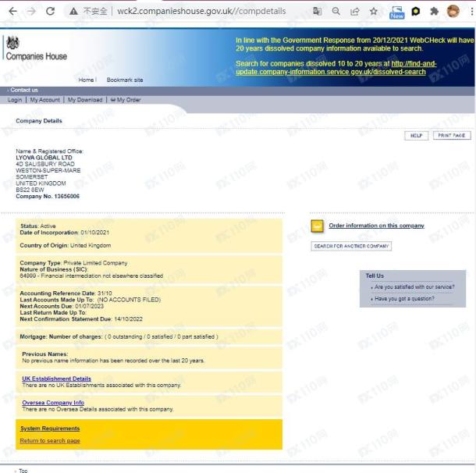The width and height of the screenshot is (476, 473).
Task: Click the 64999 SIC code line
Action: pyautogui.click(x=91, y=276)
